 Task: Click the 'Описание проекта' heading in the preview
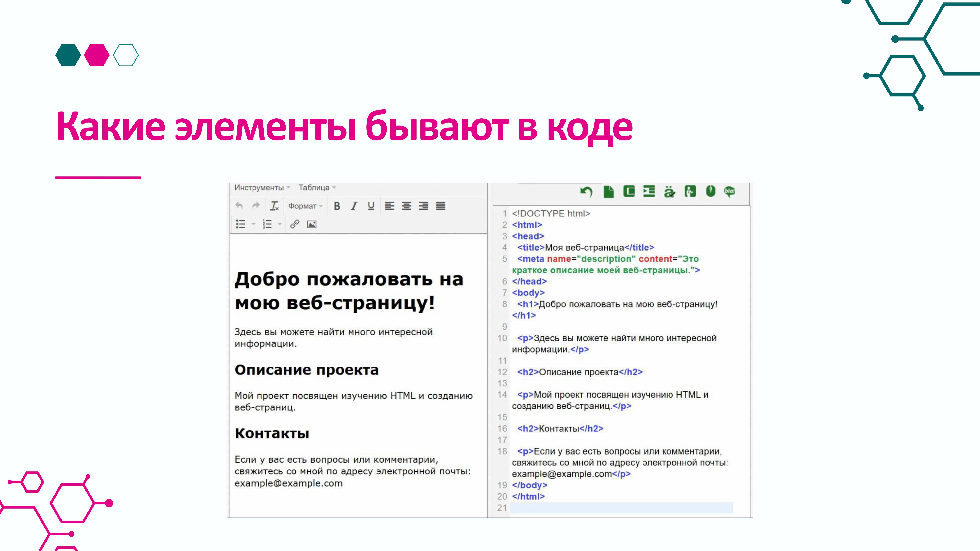[307, 370]
